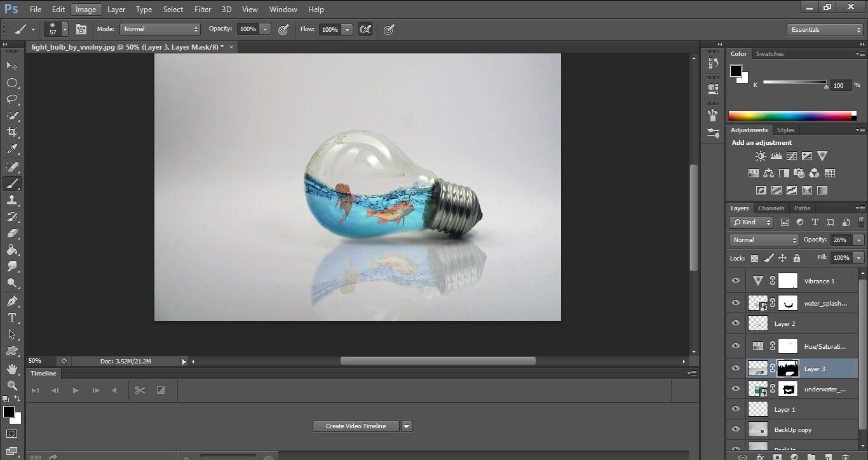
Task: Open the Flow value dropdown
Action: point(347,29)
